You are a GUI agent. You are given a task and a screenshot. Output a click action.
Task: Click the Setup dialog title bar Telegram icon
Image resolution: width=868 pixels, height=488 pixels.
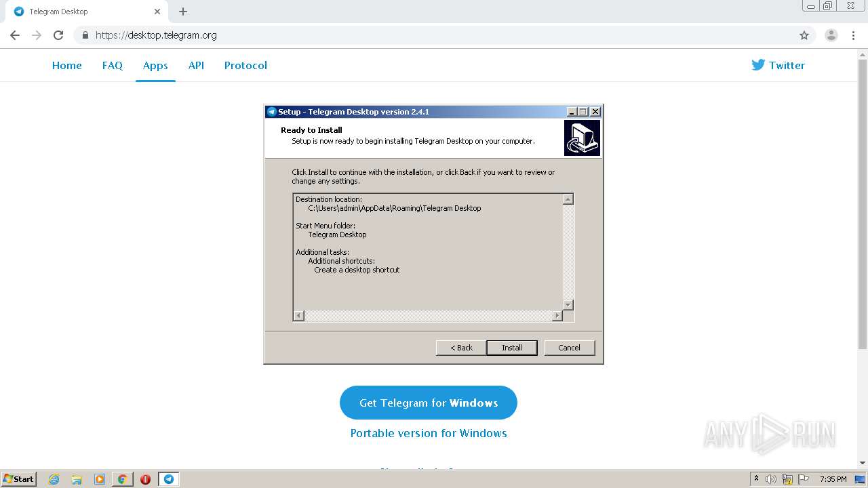coord(272,112)
